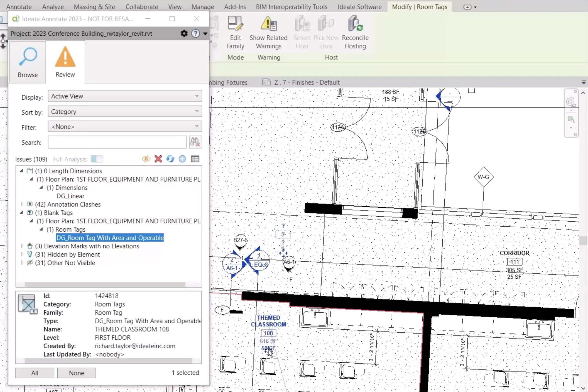
Task: Click the None selection button
Action: pyautogui.click(x=77, y=373)
